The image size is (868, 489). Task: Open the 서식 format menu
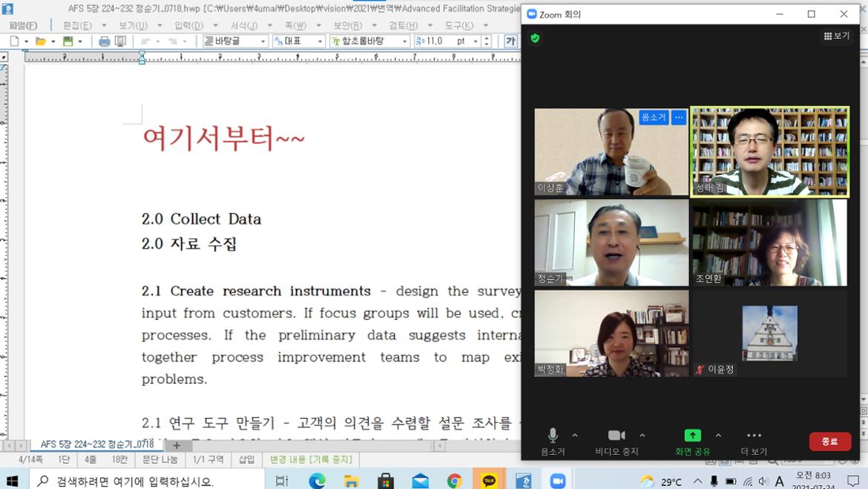(x=243, y=25)
